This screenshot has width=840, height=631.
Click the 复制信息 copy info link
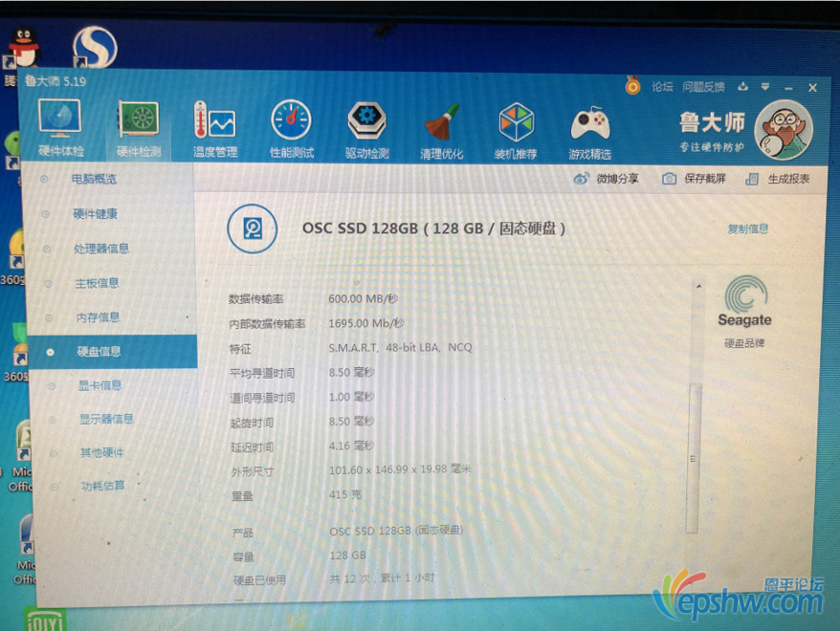(x=748, y=229)
